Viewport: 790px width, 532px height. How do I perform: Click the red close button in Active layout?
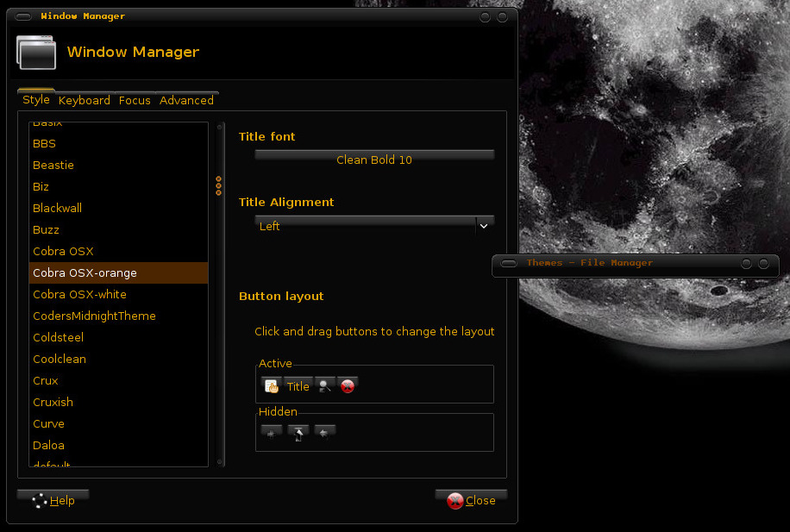pyautogui.click(x=348, y=386)
